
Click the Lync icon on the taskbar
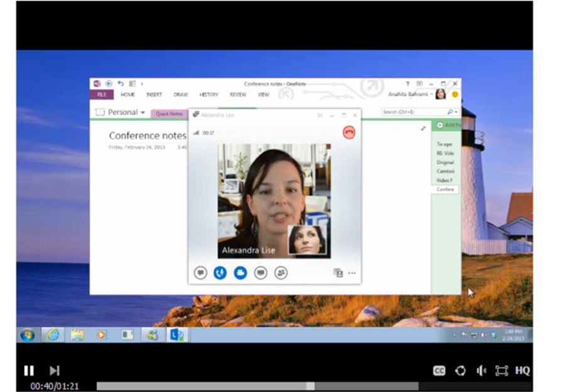(177, 335)
